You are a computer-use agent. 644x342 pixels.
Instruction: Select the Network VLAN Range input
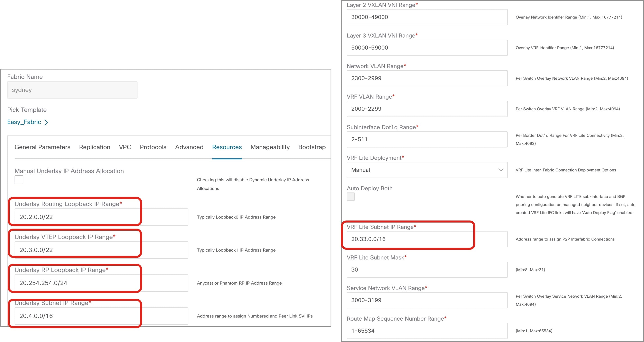click(427, 78)
